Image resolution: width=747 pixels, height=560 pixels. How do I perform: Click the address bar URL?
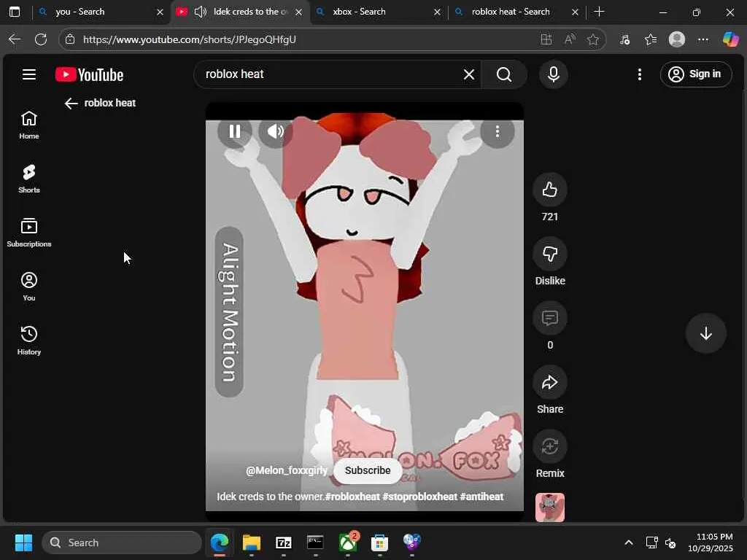click(190, 39)
